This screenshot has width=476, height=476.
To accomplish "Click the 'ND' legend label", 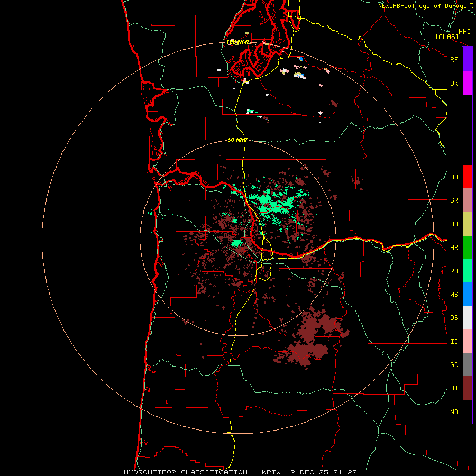I will (x=454, y=411).
